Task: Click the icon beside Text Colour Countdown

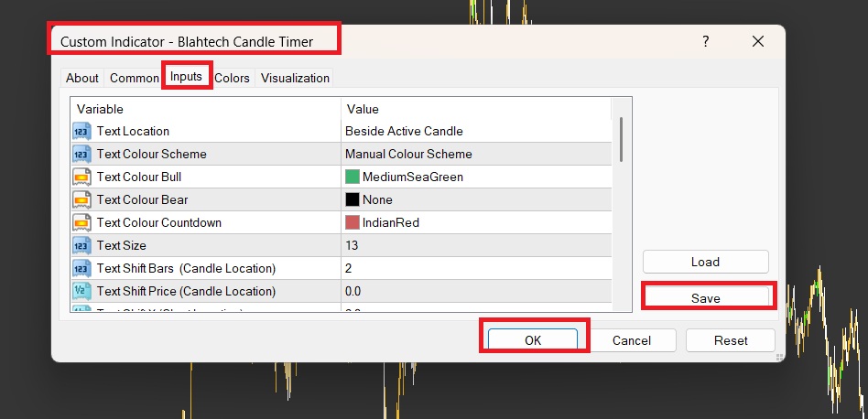Action: click(81, 223)
